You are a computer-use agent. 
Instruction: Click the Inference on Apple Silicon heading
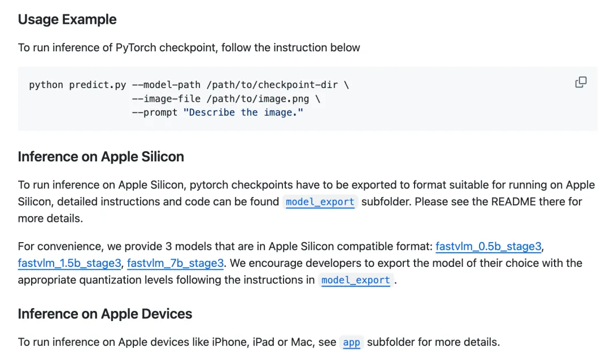coord(101,157)
